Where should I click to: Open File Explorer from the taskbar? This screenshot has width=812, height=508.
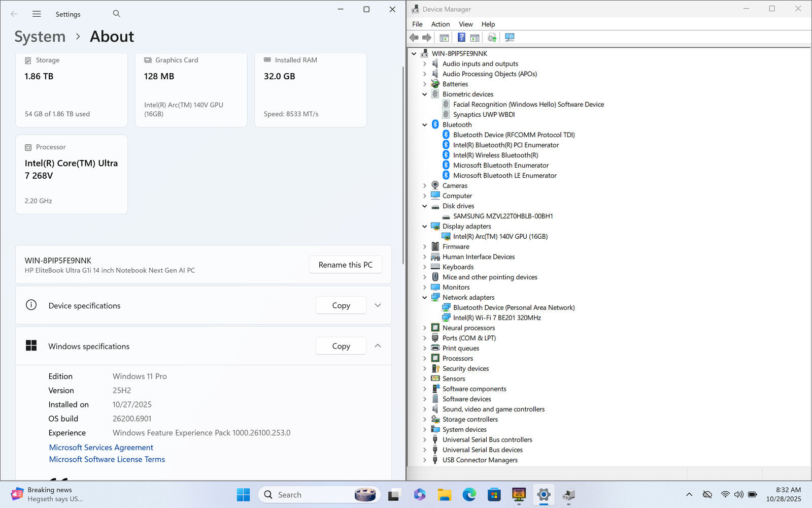445,494
